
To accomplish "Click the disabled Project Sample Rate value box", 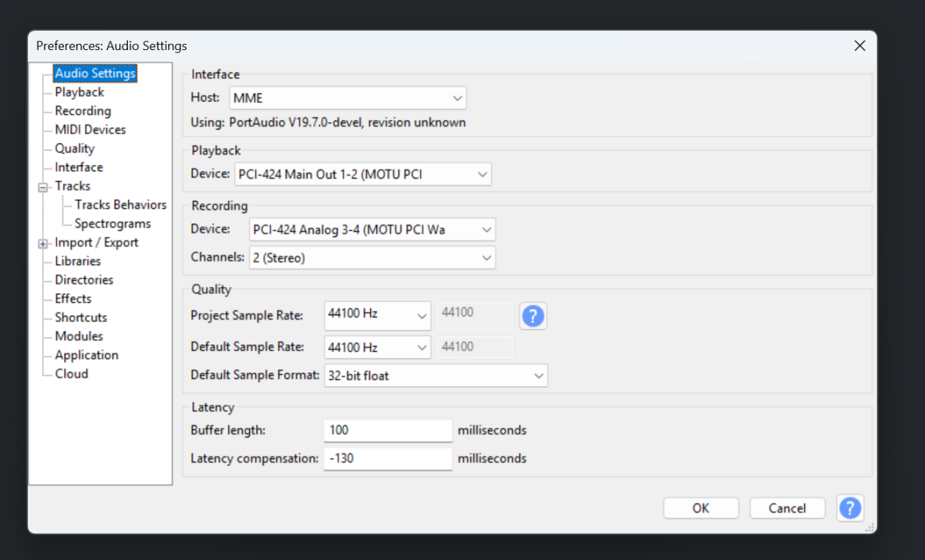I will pos(475,314).
